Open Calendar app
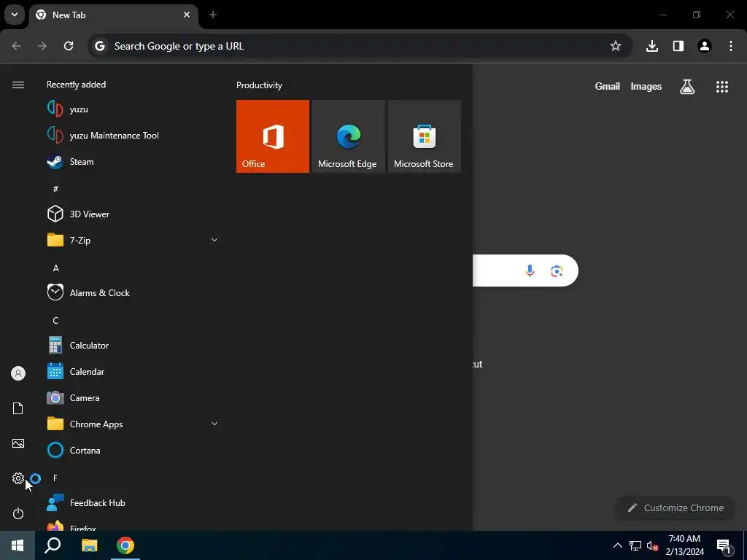This screenshot has width=747, height=560. click(x=133, y=371)
